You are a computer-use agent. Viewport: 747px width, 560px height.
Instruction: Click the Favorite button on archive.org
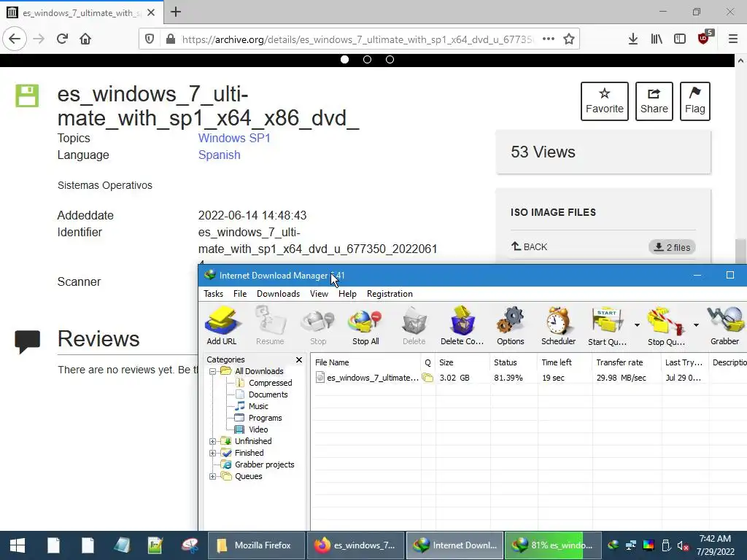[x=605, y=101]
